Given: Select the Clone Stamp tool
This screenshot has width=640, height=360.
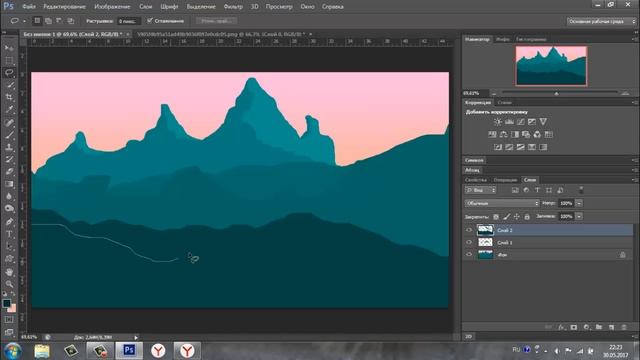Looking at the screenshot, I should (9, 147).
